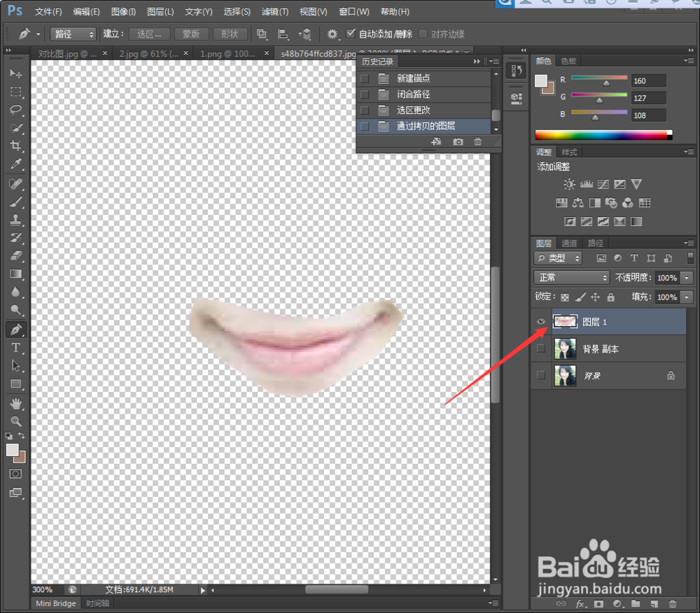Toggle Quick Mask mode icon
Viewport: 700px width, 613px height.
click(15, 474)
